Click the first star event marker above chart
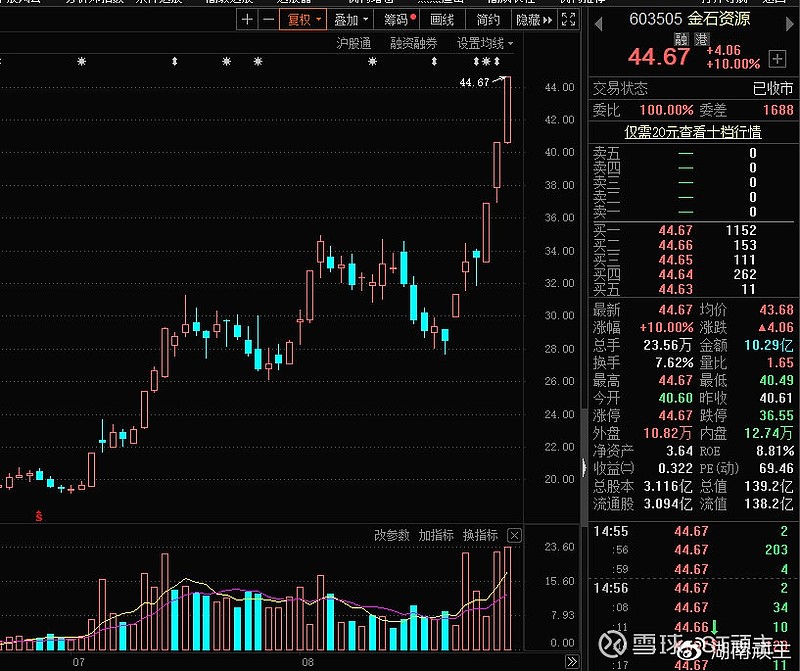800x671 pixels. pyautogui.click(x=82, y=62)
